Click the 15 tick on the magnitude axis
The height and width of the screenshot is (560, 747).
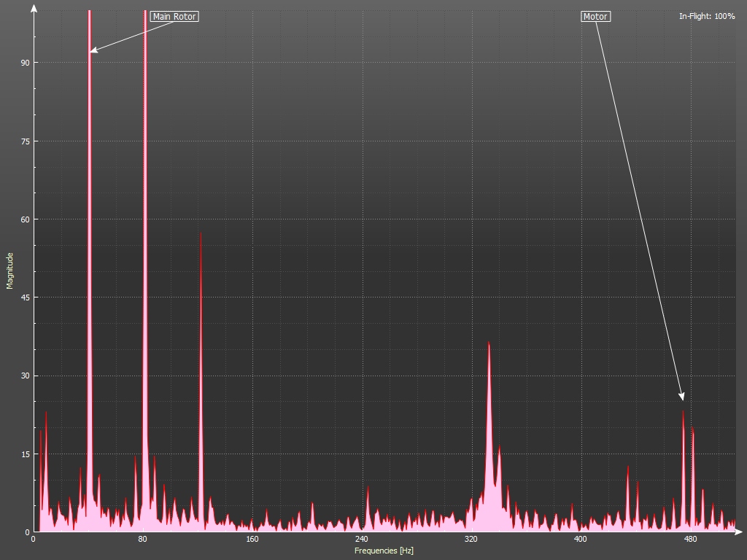(24, 454)
